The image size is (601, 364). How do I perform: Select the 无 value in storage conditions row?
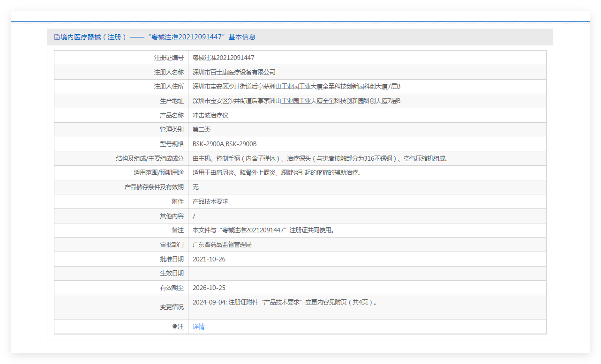[196, 187]
